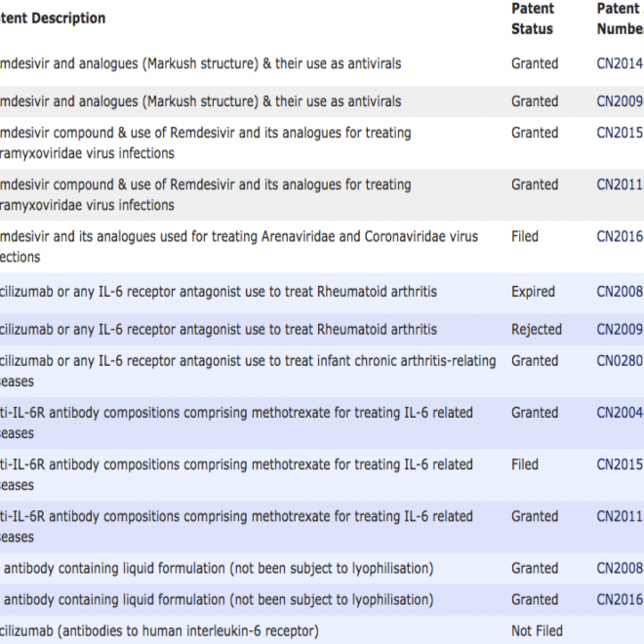Select Granted status beside CN2015 Remdesivir compound
Image resolution: width=644 pixels, height=644 pixels.
click(x=535, y=133)
